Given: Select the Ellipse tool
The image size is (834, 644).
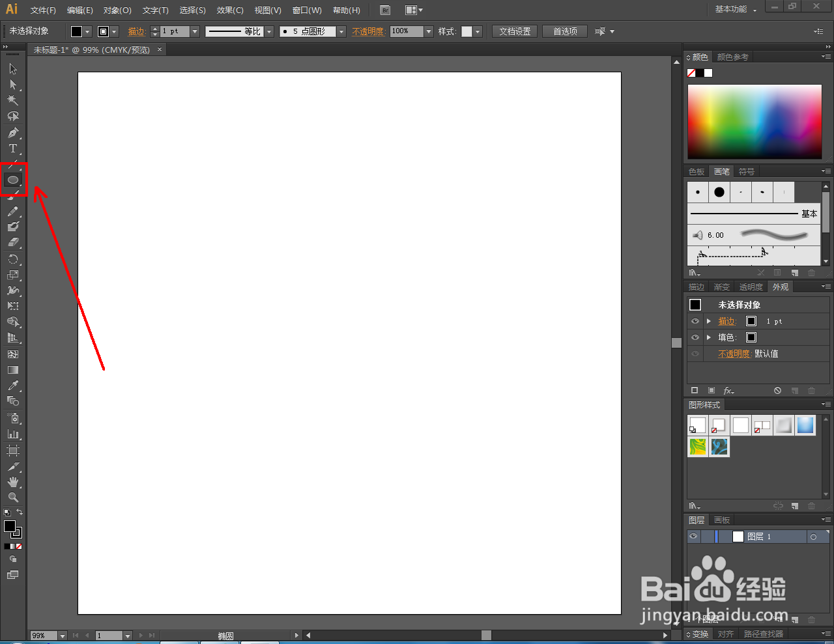Looking at the screenshot, I should 13,180.
